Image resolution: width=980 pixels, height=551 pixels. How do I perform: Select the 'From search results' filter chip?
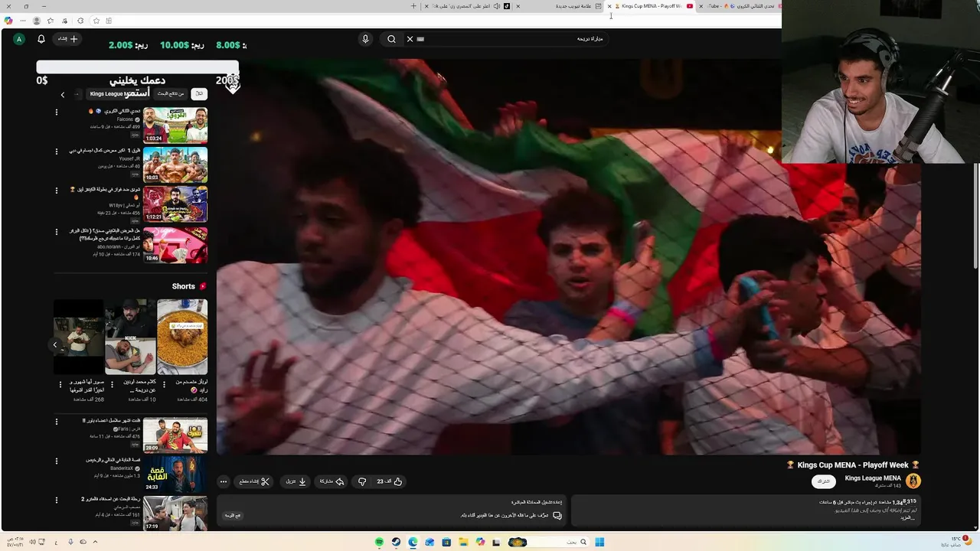(171, 93)
